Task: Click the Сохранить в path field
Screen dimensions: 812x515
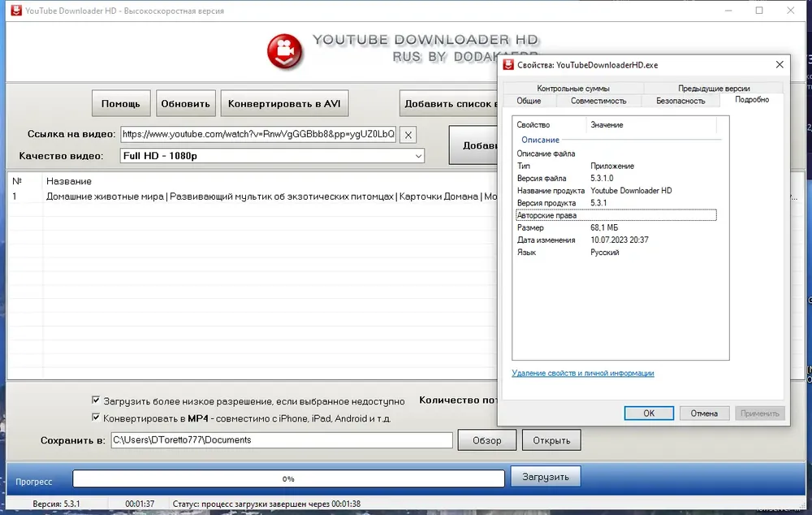Action: (282, 440)
